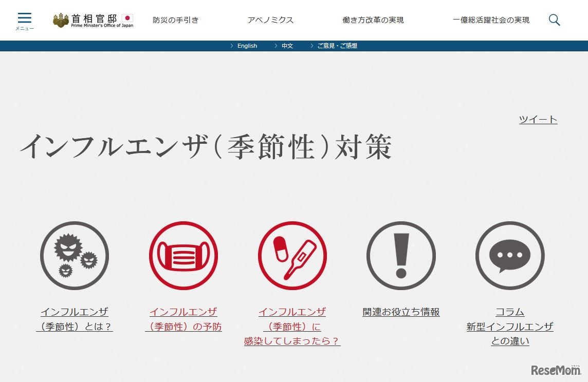The image size is (588, 382).
Task: Open 関連お役立ち情報 link
Action: [x=401, y=312]
